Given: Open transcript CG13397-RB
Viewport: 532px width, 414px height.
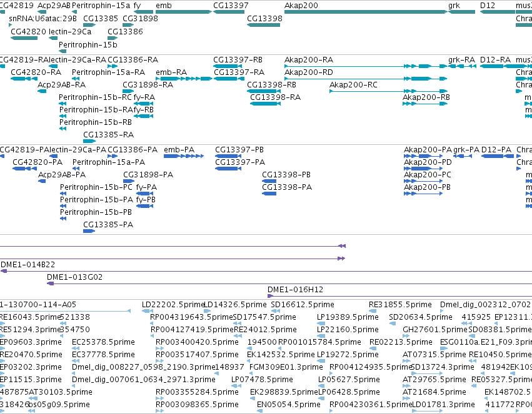Looking at the screenshot, I should [x=238, y=60].
